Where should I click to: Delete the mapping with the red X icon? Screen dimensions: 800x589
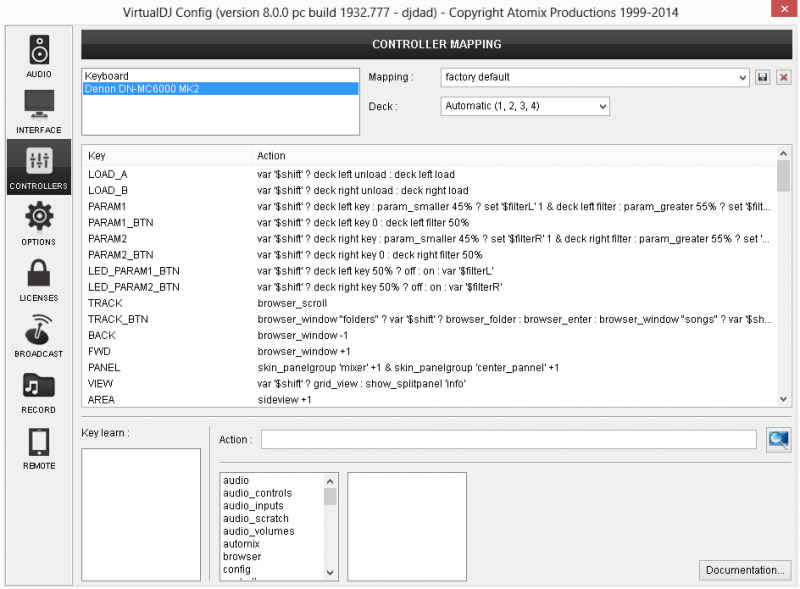click(x=783, y=77)
